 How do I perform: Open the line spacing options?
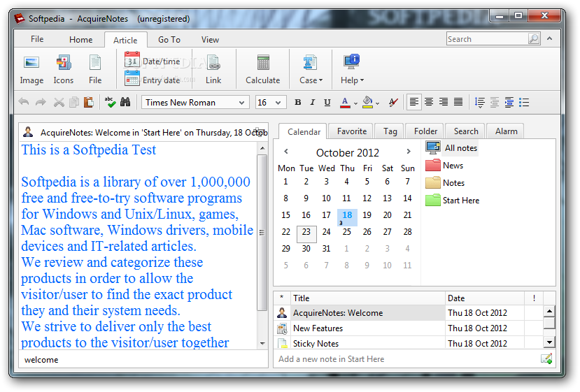click(x=480, y=102)
